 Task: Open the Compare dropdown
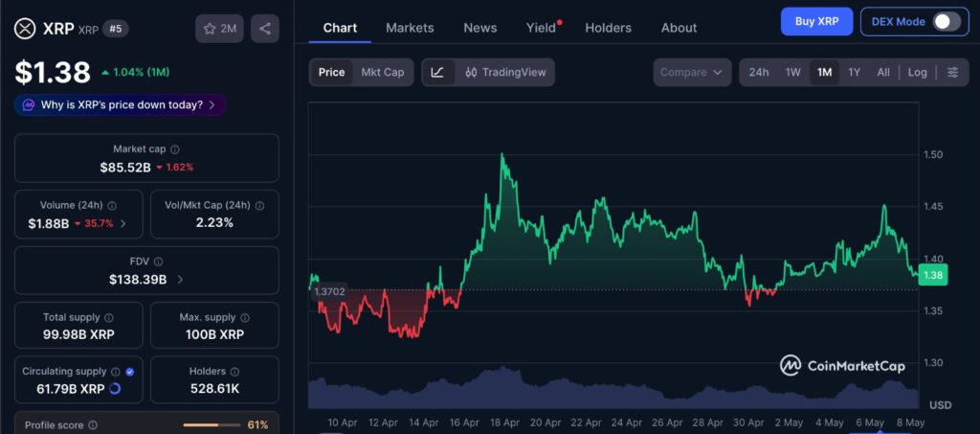692,73
